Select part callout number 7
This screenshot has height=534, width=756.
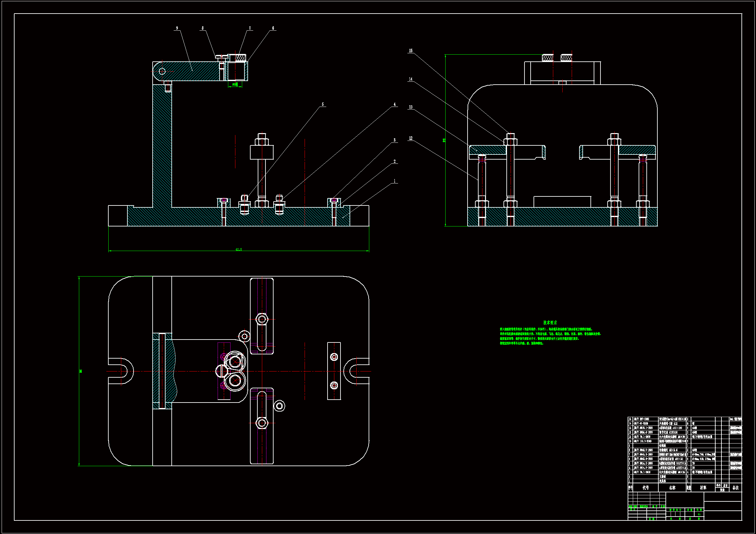pos(250,28)
